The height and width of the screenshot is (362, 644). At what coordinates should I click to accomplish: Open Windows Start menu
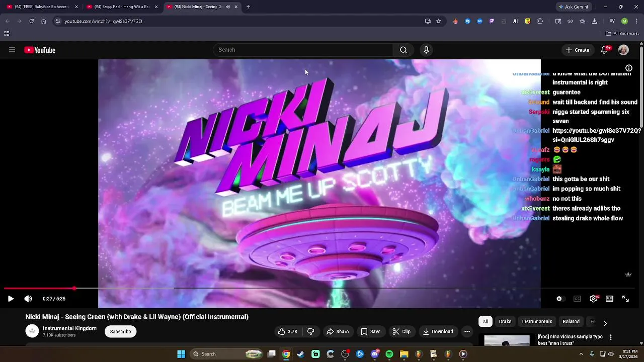(181, 354)
